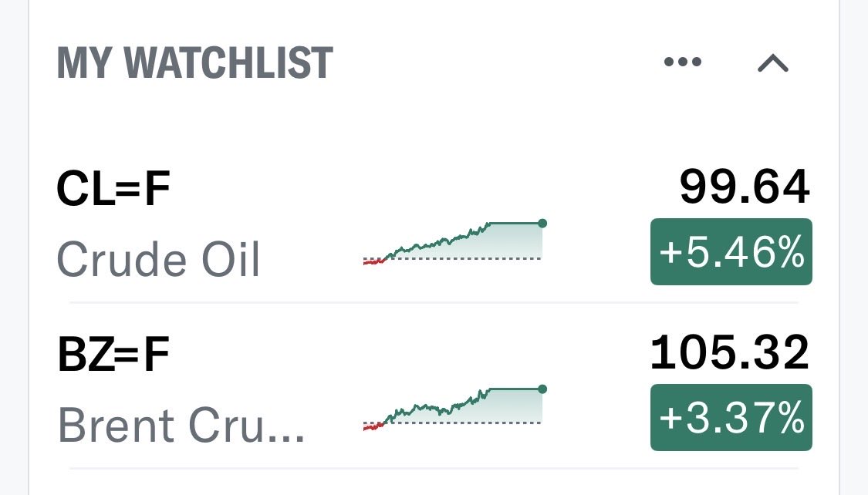Click the end-point dot on Brent sparkline
This screenshot has width=868, height=495.
tap(542, 389)
